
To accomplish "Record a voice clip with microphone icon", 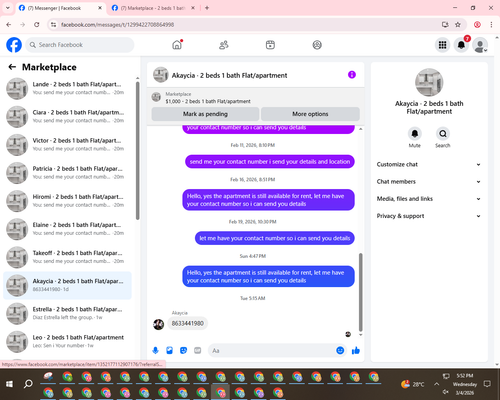I will coord(155,350).
